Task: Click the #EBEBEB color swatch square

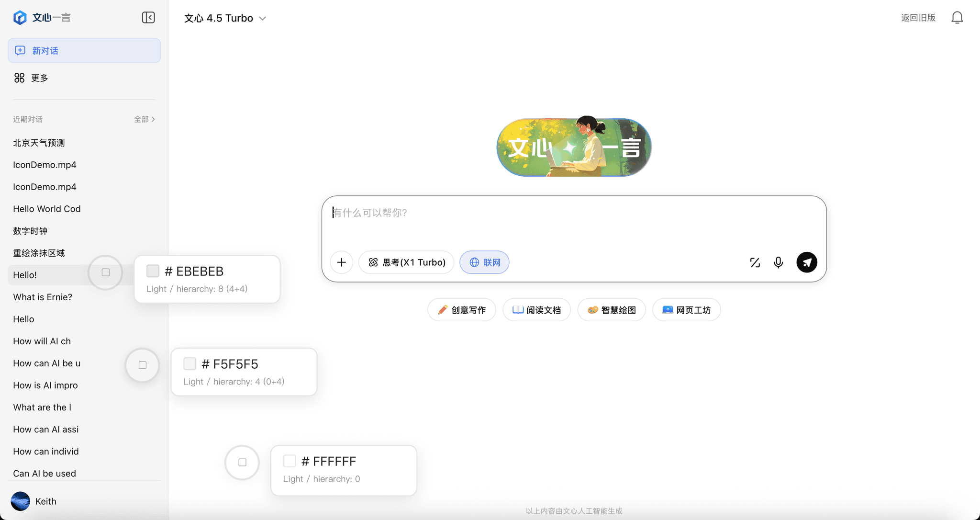Action: pyautogui.click(x=153, y=271)
